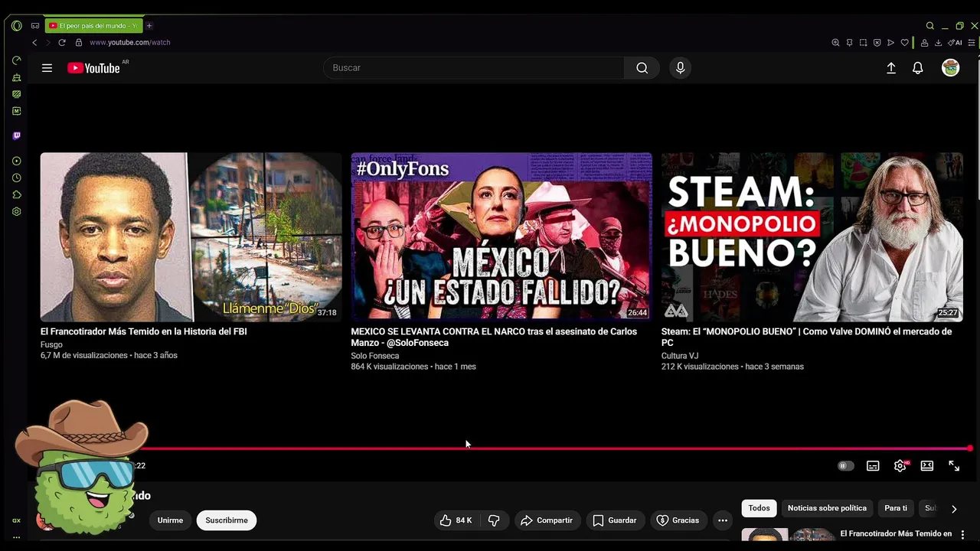
Task: Open the YouTube upload/create icon
Action: (891, 68)
